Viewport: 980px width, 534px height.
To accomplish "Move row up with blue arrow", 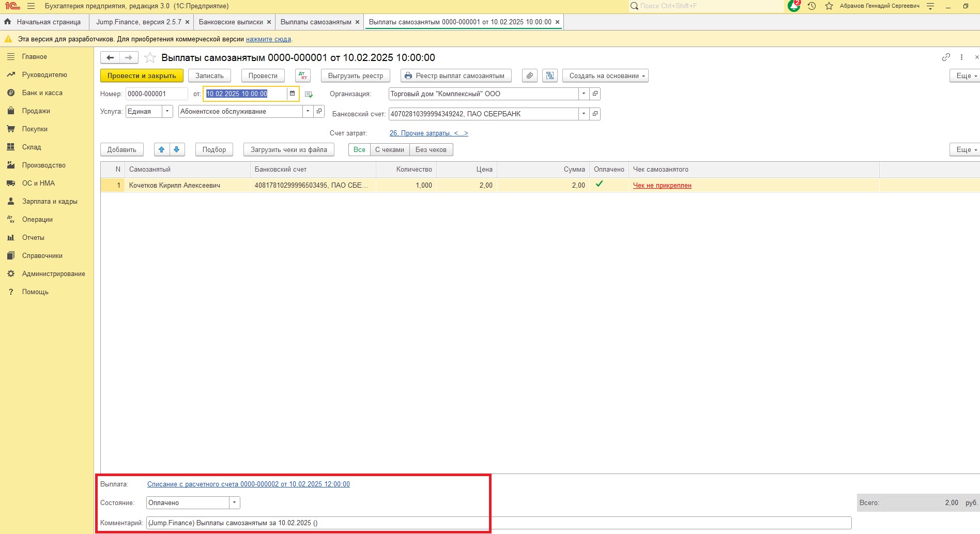I will [x=161, y=149].
